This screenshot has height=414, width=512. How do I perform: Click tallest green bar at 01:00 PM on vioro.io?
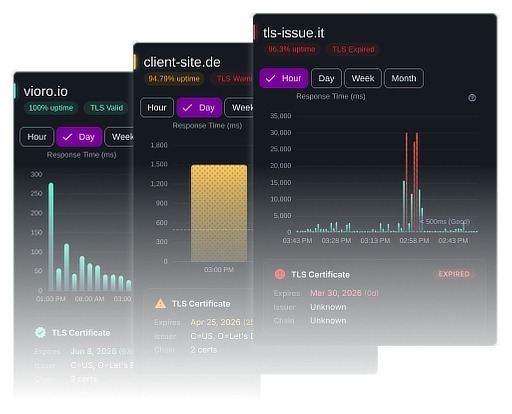pyautogui.click(x=51, y=237)
